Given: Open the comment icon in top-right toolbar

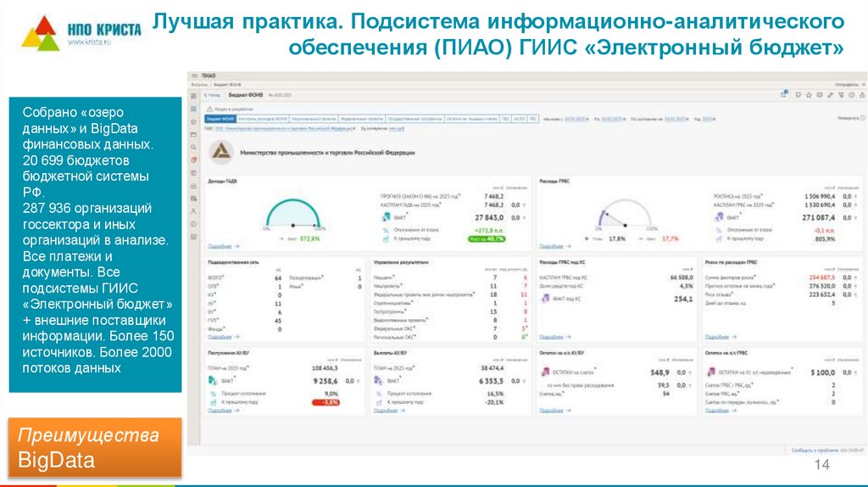Looking at the screenshot, I should coord(820,95).
